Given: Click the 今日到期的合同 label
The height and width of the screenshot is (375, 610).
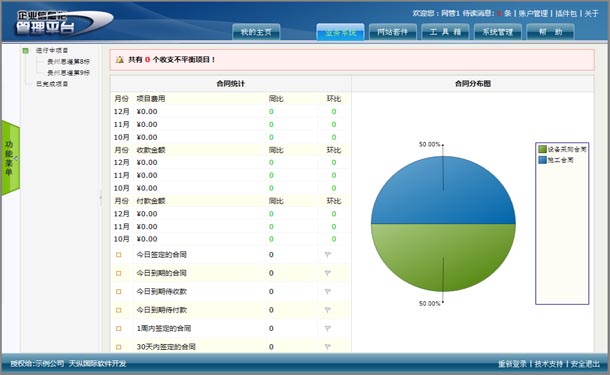Looking at the screenshot, I should pyautogui.click(x=161, y=273).
